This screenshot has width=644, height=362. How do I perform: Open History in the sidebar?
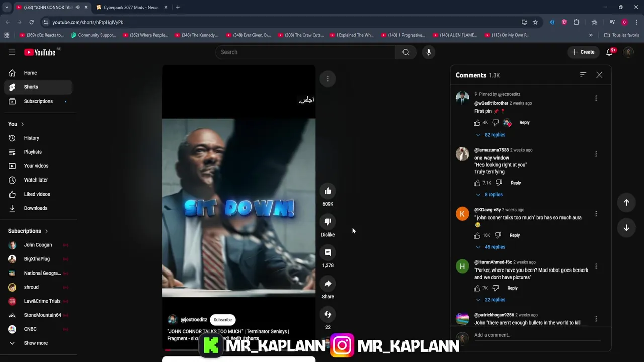[x=38, y=138]
